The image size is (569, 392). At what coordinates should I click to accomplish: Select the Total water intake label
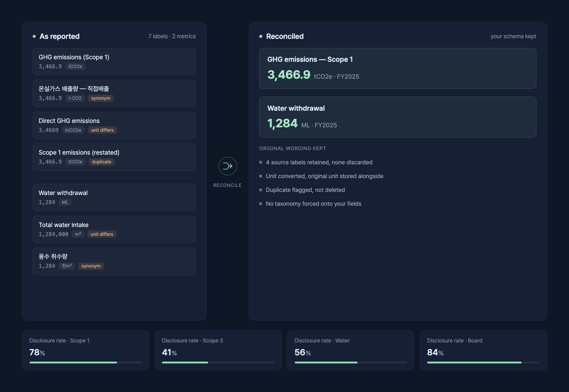[x=63, y=225]
